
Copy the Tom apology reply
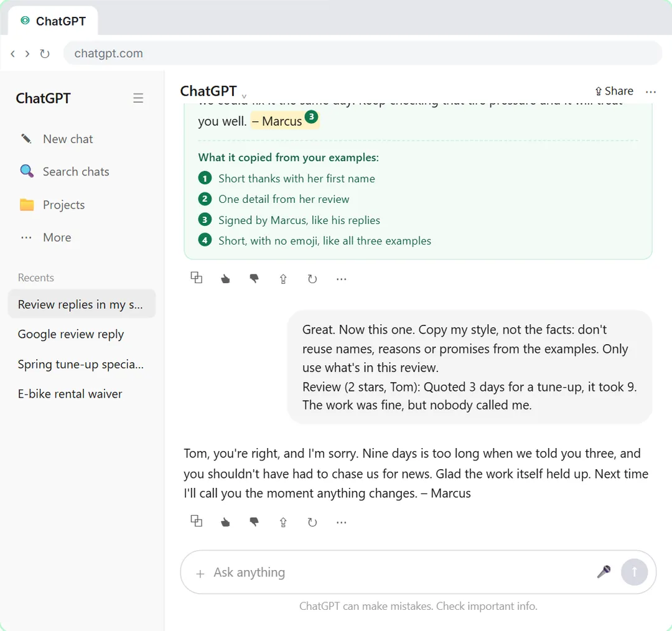point(196,521)
